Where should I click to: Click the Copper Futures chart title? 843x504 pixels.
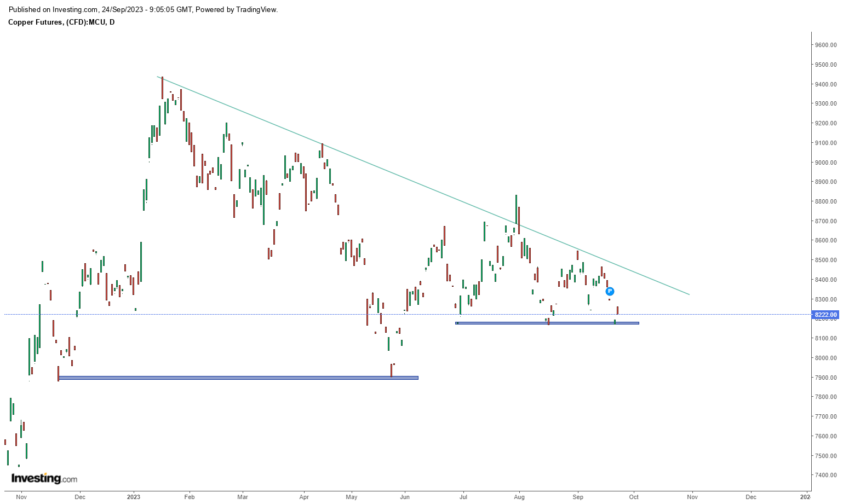pos(61,22)
